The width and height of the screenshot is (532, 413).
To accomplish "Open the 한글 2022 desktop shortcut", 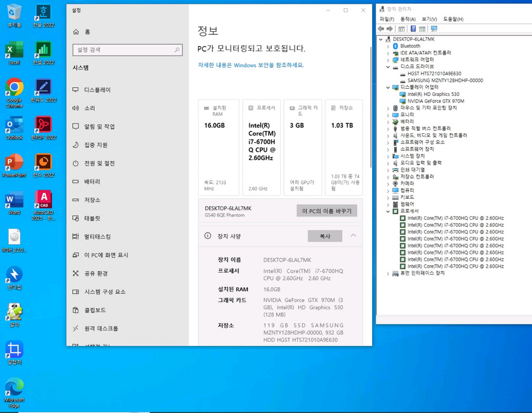I will click(44, 15).
